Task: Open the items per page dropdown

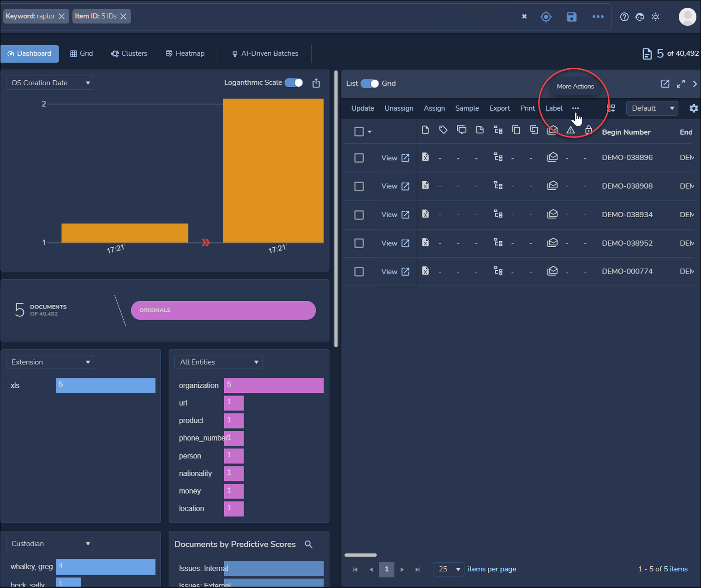Action: (x=448, y=569)
